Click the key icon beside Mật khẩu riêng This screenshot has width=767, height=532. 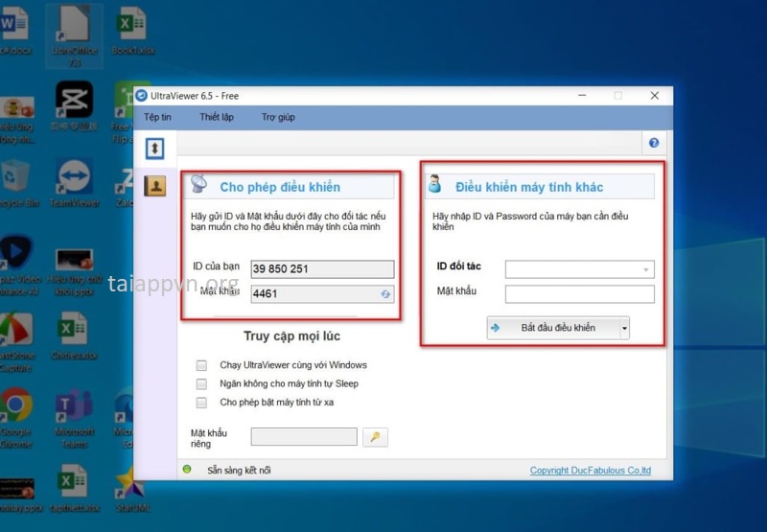coord(375,437)
